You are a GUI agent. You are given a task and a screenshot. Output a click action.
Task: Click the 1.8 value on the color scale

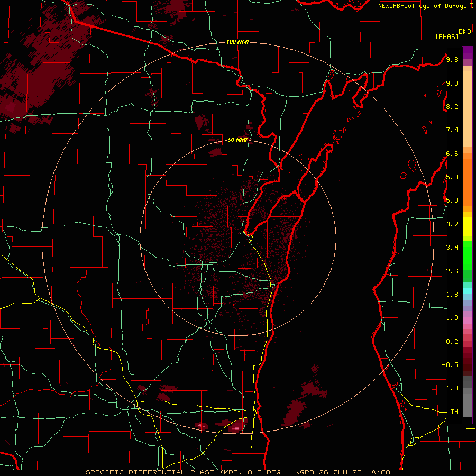coord(452,295)
